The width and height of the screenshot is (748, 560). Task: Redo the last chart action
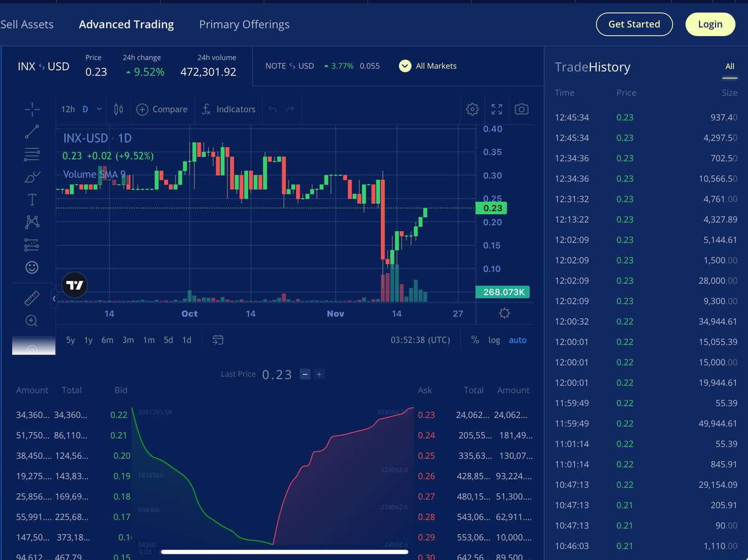[x=290, y=109]
